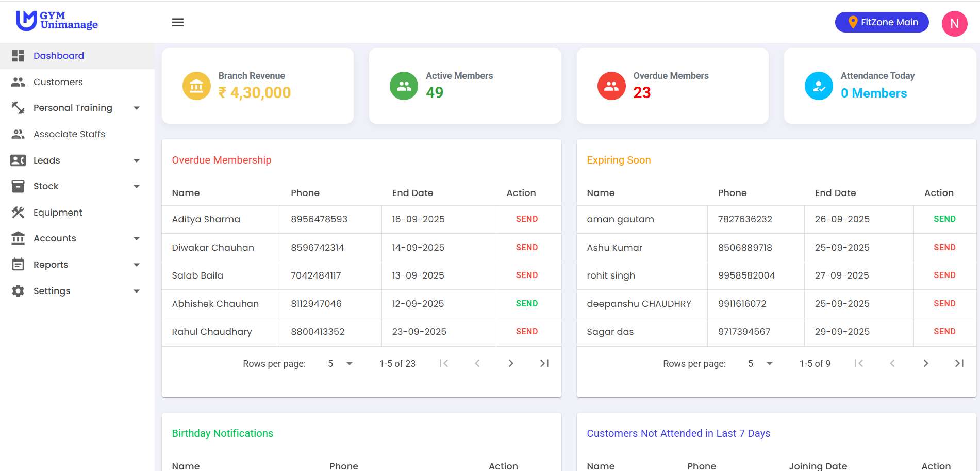
Task: Click the Accounts bank icon in sidebar
Action: [19, 238]
